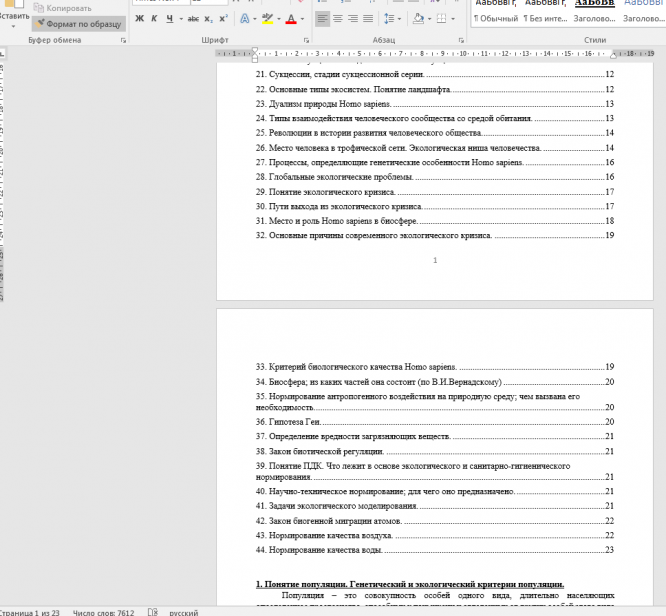
Task: Apply paragraph shading with paint bucket
Action: click(418, 19)
